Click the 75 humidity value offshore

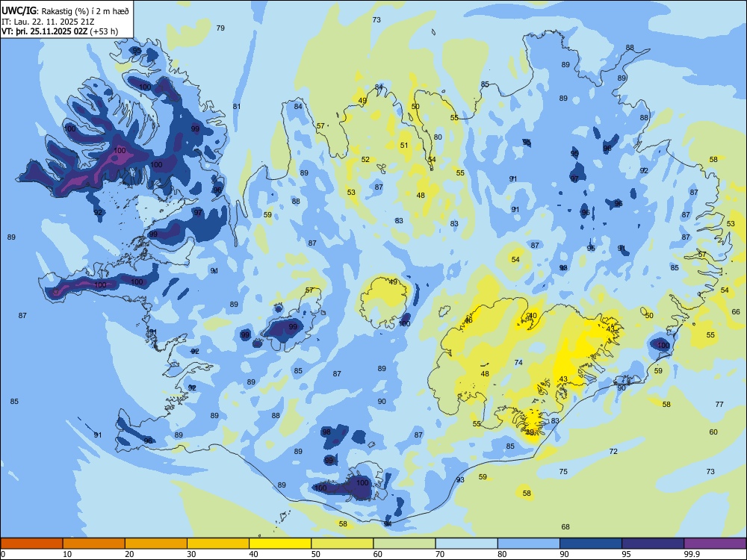(x=563, y=471)
